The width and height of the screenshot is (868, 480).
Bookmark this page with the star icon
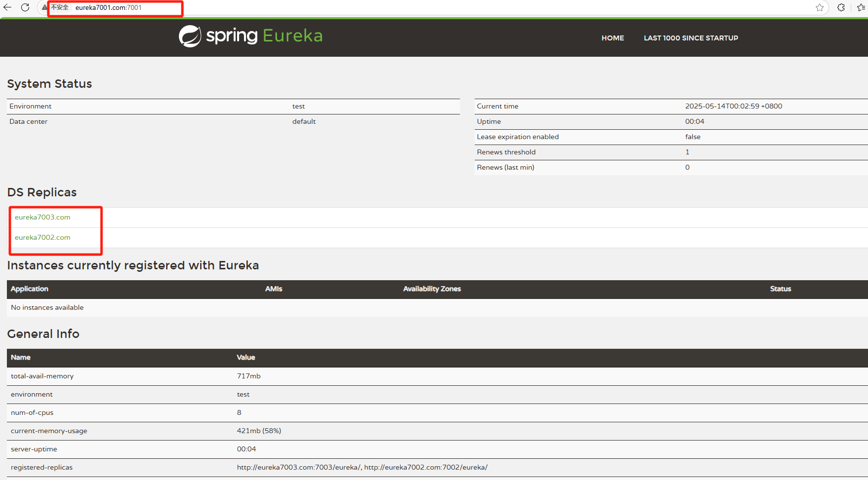tap(820, 7)
